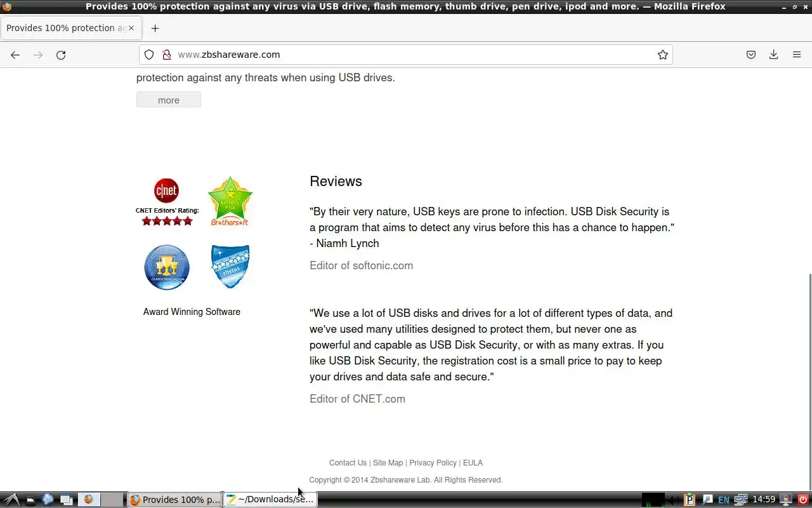This screenshot has width=812, height=508.
Task: Switch to the empty second workspace in pager
Action: (x=112, y=500)
